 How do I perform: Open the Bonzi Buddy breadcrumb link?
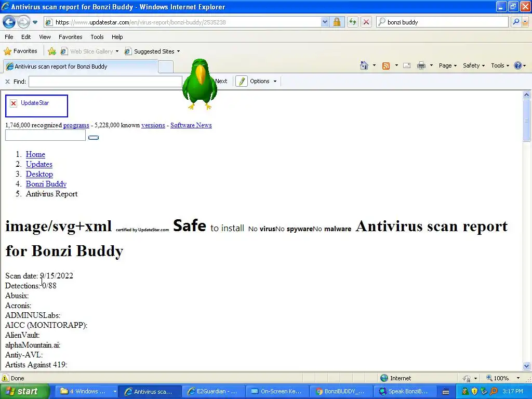[x=46, y=184]
